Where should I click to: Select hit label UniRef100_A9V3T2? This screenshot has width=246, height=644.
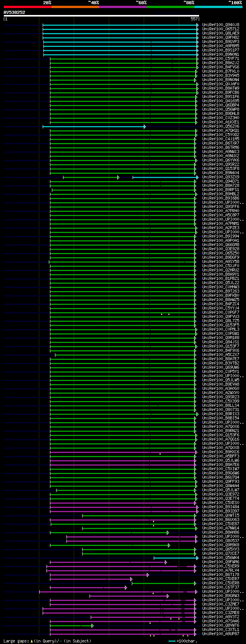pyautogui.click(x=221, y=617)
